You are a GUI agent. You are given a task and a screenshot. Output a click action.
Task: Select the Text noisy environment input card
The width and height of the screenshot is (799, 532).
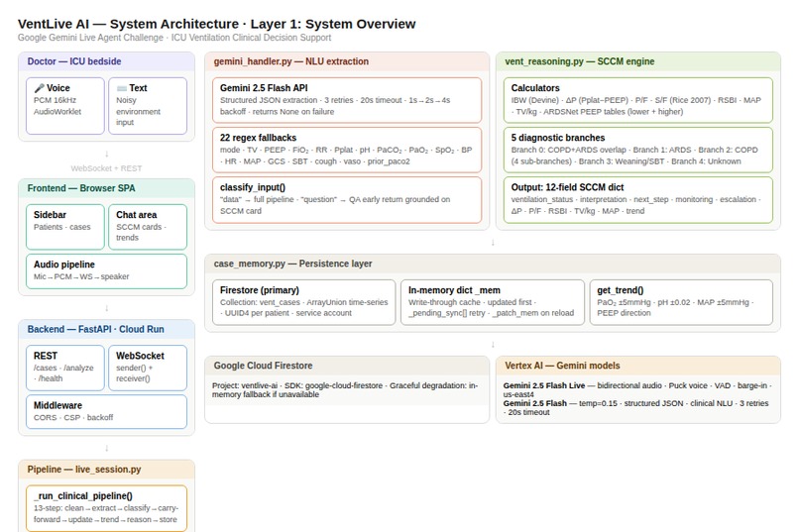coord(148,106)
